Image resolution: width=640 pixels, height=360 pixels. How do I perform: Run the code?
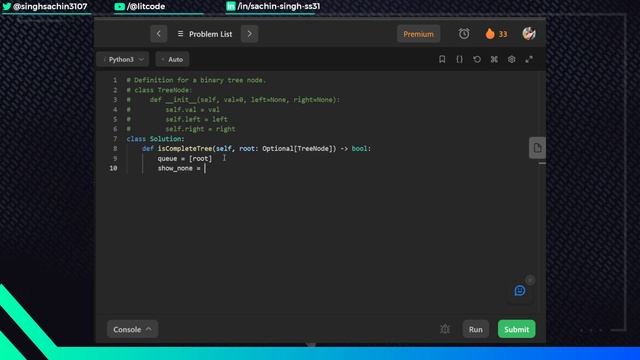click(x=476, y=329)
